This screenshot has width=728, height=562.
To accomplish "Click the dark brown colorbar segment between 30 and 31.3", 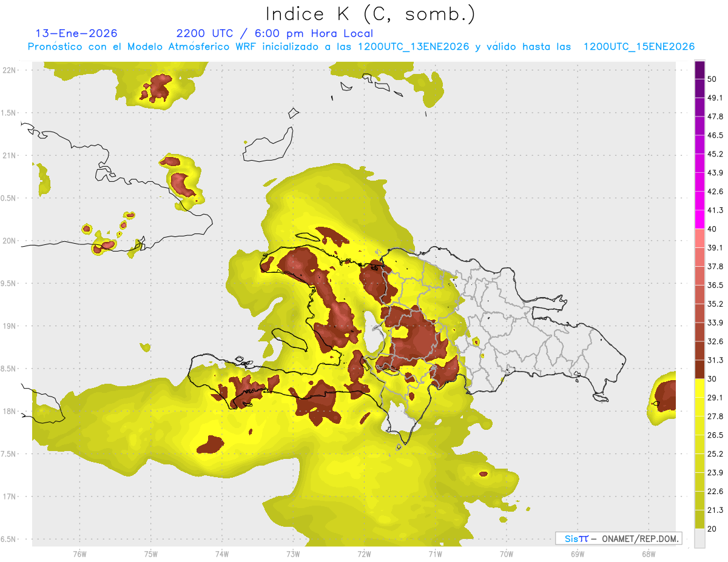I will [x=699, y=369].
